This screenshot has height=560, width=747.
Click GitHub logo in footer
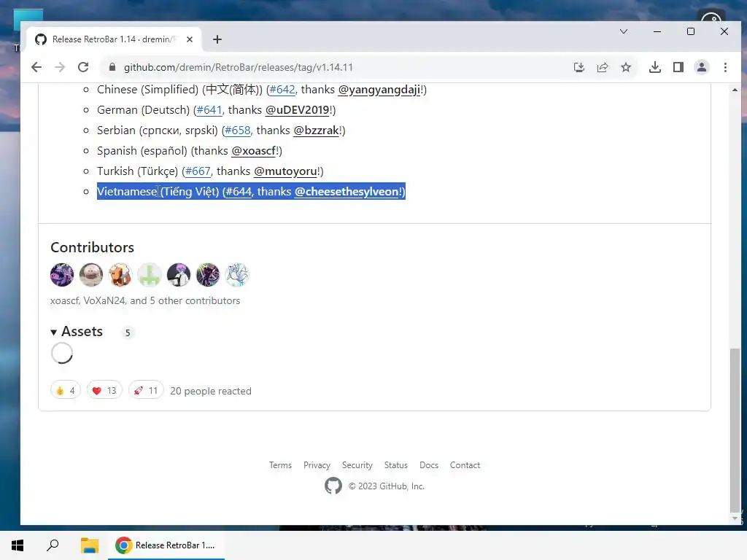click(333, 486)
